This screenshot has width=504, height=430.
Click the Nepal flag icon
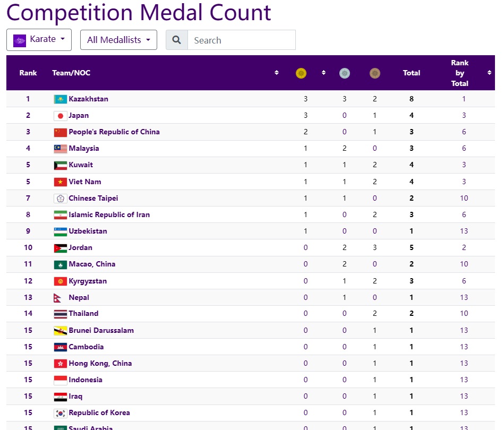point(58,298)
